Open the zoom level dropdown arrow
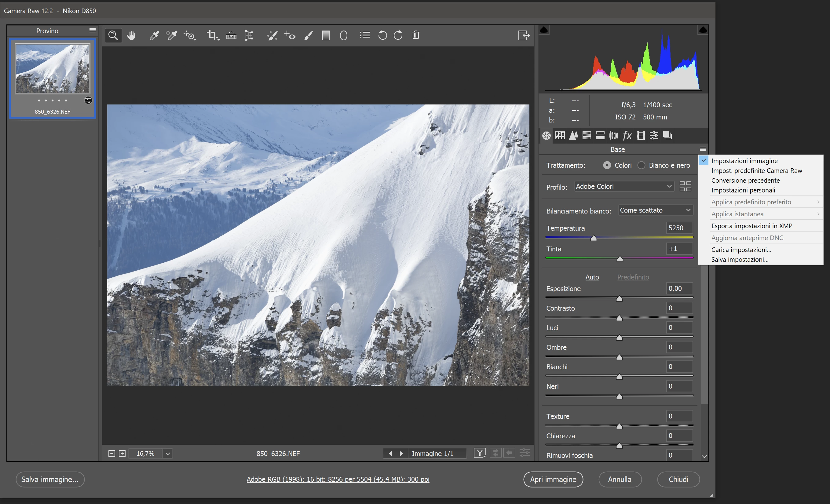Image resolution: width=830 pixels, height=504 pixels. coord(168,454)
